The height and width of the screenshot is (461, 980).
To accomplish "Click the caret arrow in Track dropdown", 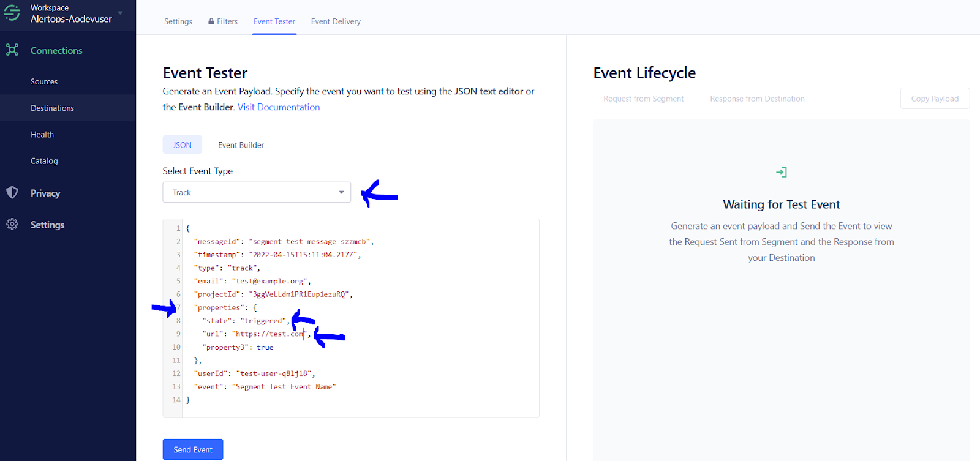I will point(341,192).
